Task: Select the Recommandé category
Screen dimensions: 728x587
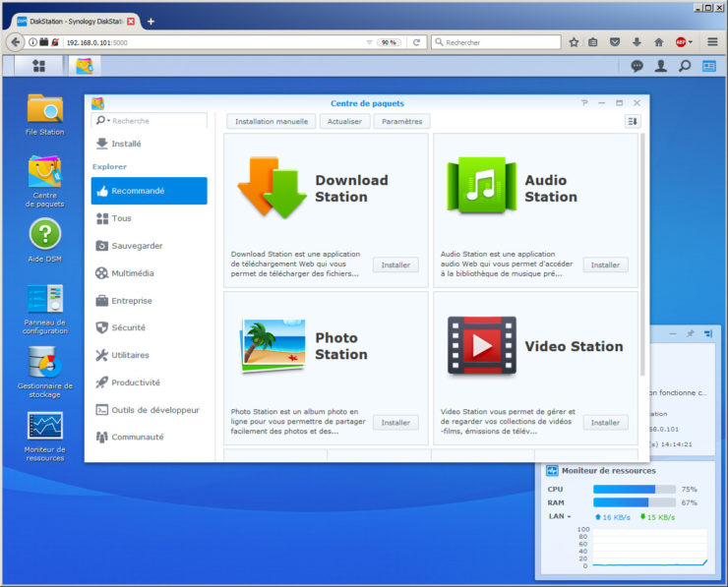Action: click(149, 191)
